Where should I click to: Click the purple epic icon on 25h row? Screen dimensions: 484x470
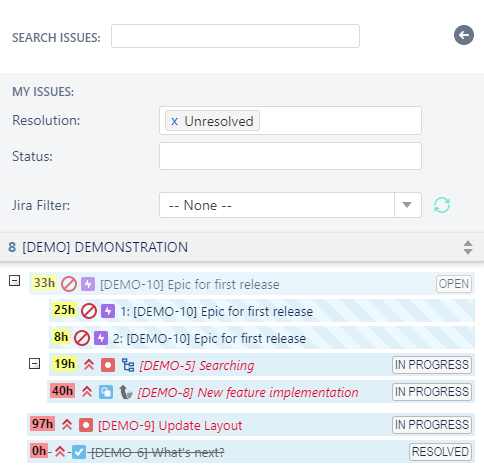pyautogui.click(x=108, y=311)
